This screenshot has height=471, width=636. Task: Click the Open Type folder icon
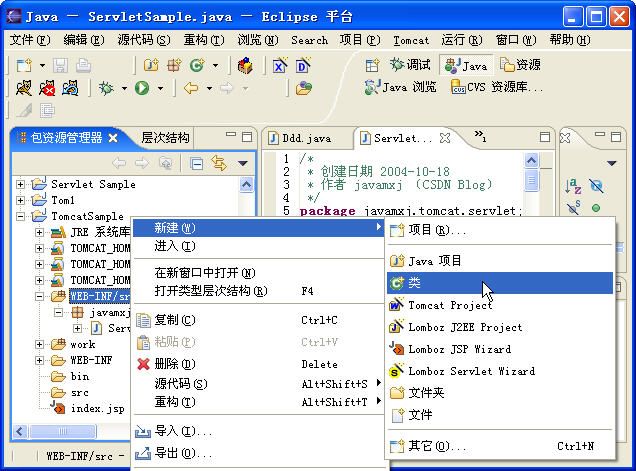point(303,88)
